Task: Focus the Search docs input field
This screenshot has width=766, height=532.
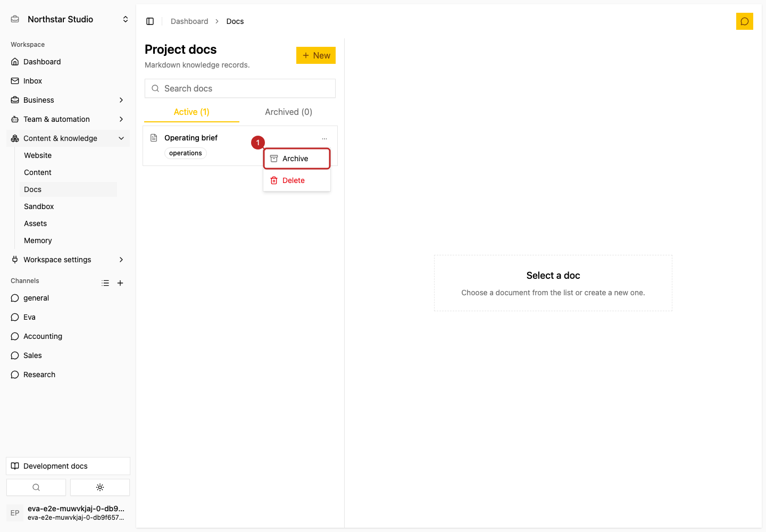Action: tap(240, 88)
